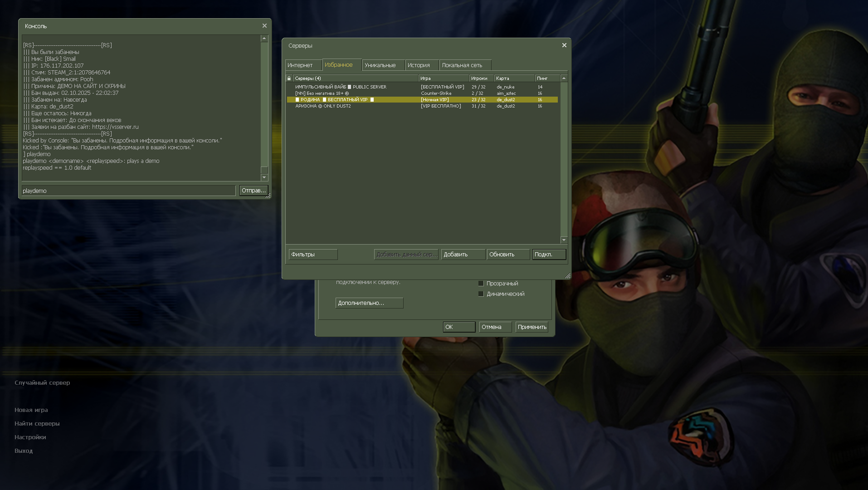
Task: Enable the Прозрачный checkbox
Action: (x=481, y=284)
